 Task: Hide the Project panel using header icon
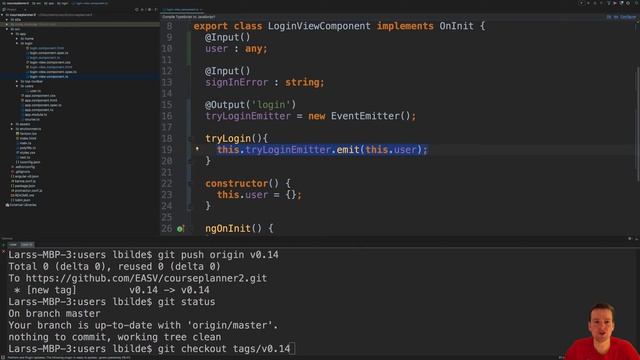(x=156, y=9)
